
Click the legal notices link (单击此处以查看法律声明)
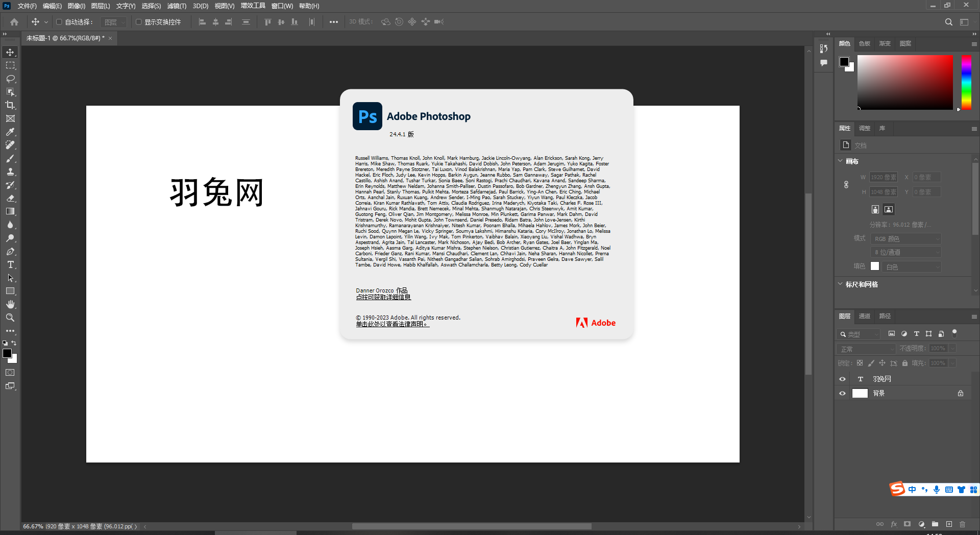[393, 324]
